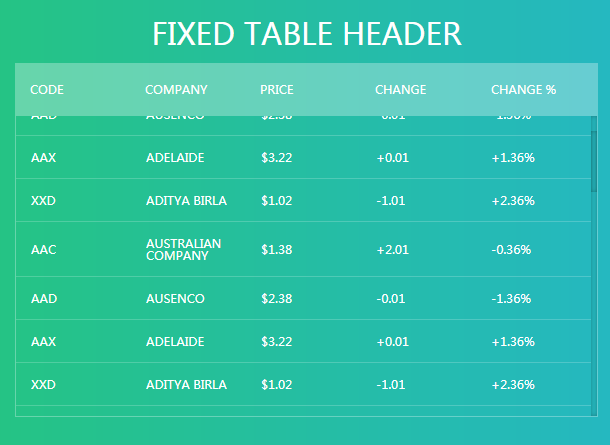
Task: Select the first ADELAIDE company cell
Action: click(175, 158)
